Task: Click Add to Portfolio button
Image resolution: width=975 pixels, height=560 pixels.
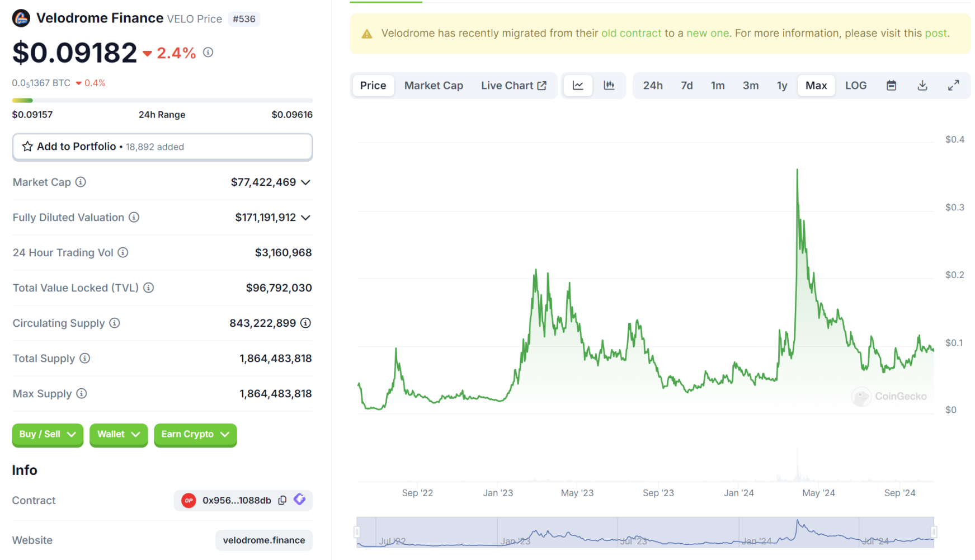Action: coord(162,147)
